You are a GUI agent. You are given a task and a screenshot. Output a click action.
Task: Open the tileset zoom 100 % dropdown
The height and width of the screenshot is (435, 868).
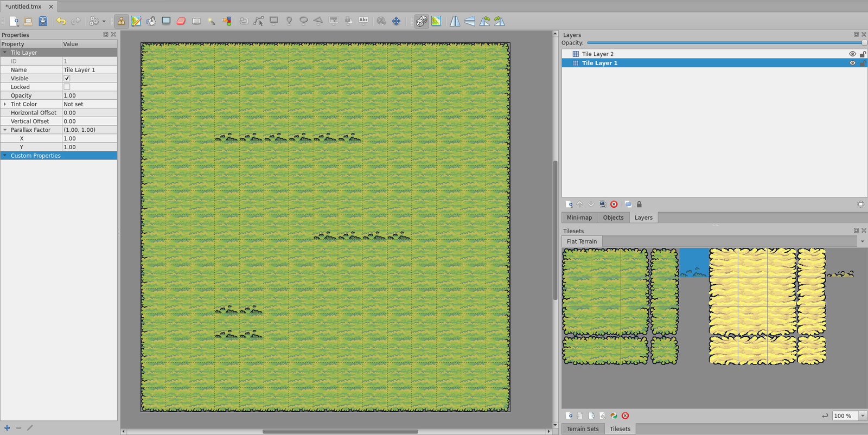pos(863,416)
